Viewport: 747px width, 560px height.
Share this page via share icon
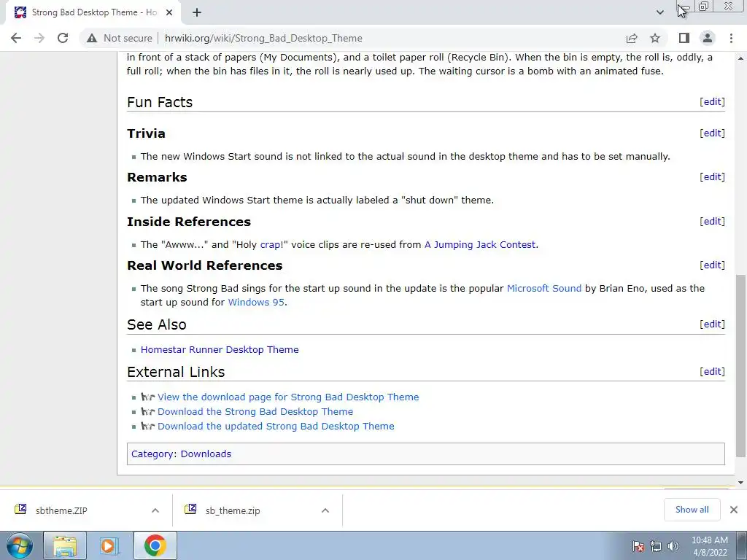pos(632,38)
